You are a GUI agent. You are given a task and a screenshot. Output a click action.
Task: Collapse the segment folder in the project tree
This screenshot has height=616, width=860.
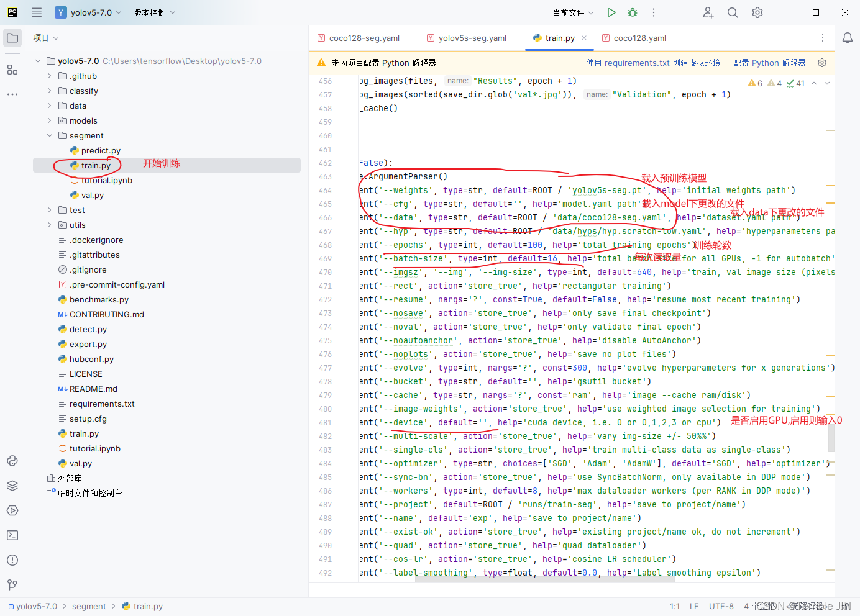(x=50, y=135)
